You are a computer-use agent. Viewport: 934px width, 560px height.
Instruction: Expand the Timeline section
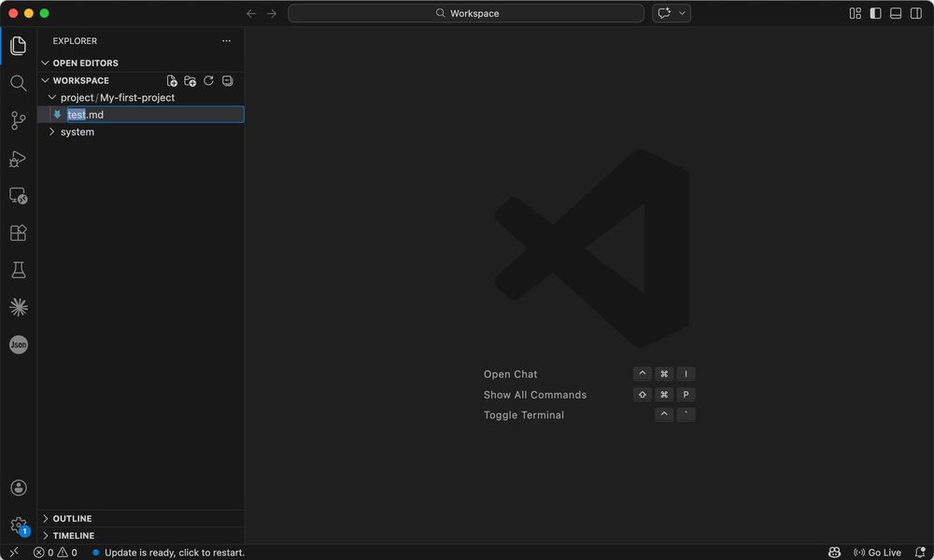point(73,536)
